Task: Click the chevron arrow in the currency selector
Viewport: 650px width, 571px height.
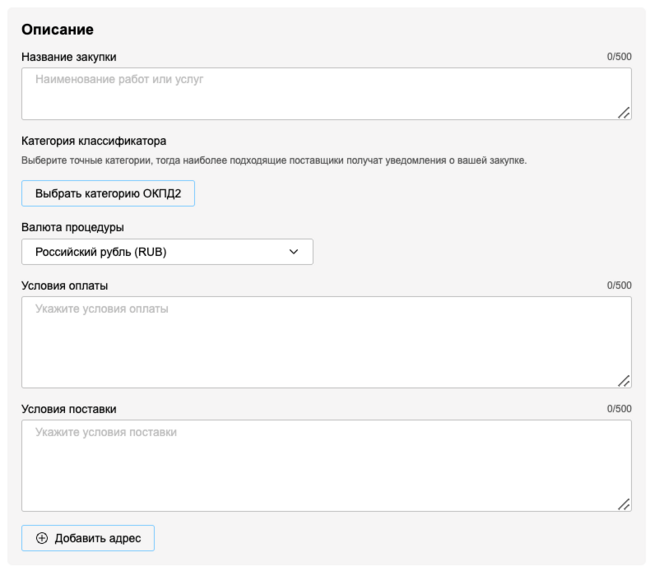Action: pos(294,252)
